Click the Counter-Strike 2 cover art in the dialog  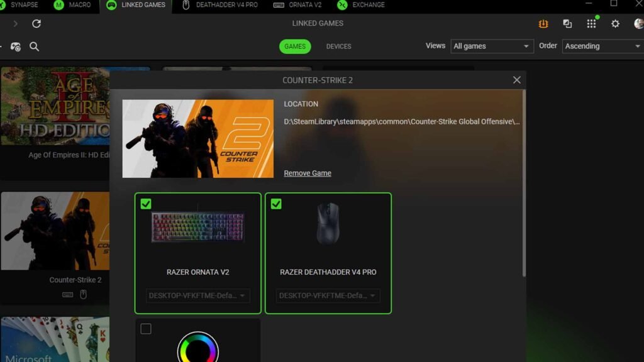coord(198,139)
